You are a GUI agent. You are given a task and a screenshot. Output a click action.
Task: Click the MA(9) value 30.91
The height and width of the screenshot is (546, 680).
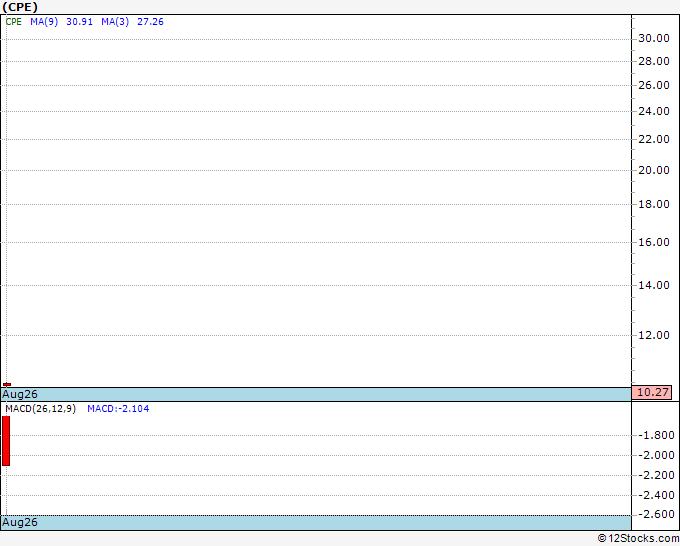(79, 22)
